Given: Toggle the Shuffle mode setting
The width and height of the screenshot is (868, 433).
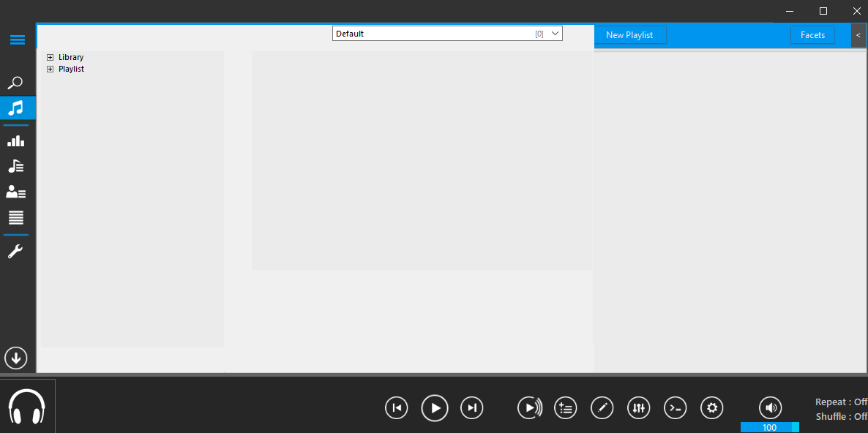Looking at the screenshot, I should (x=840, y=417).
